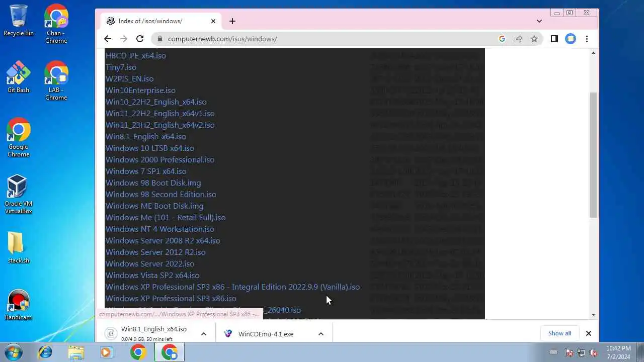Download Win11_23H2_English_x64v2.iso
The image size is (644, 362).
click(160, 125)
